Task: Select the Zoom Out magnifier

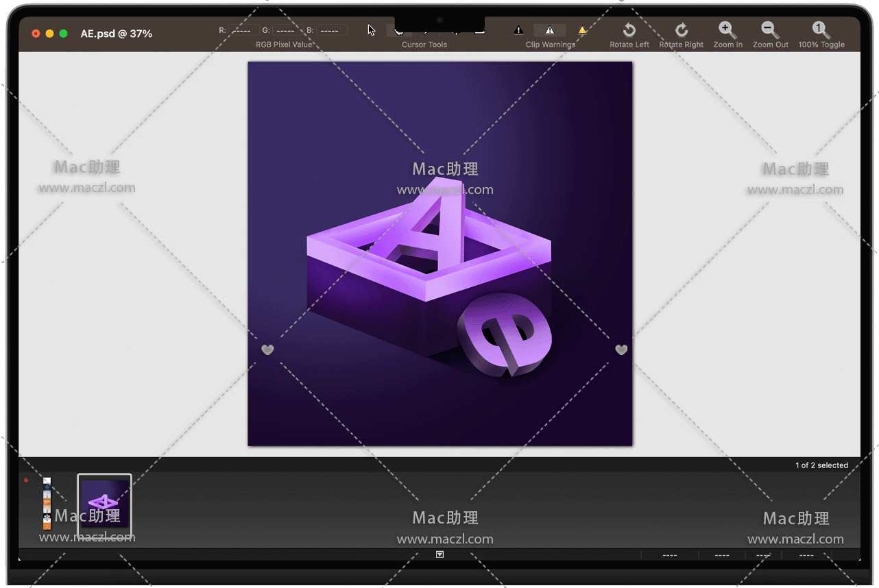Action: [x=771, y=30]
